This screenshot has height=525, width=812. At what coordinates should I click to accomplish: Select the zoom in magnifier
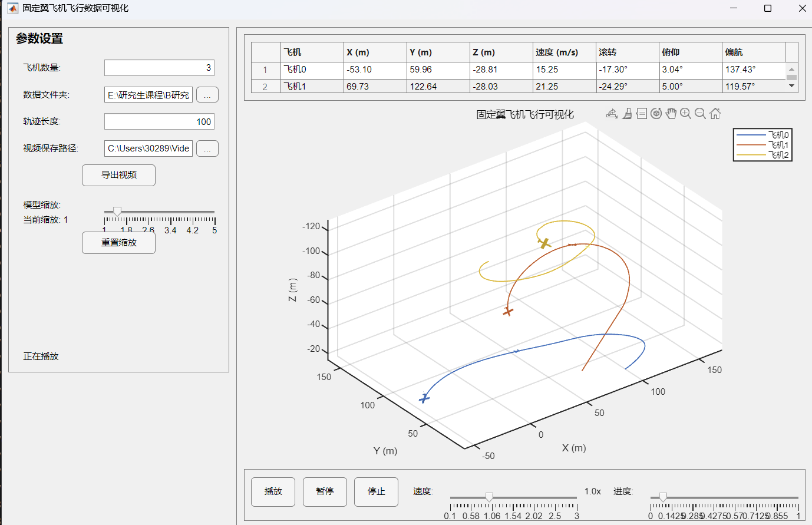[x=685, y=114]
